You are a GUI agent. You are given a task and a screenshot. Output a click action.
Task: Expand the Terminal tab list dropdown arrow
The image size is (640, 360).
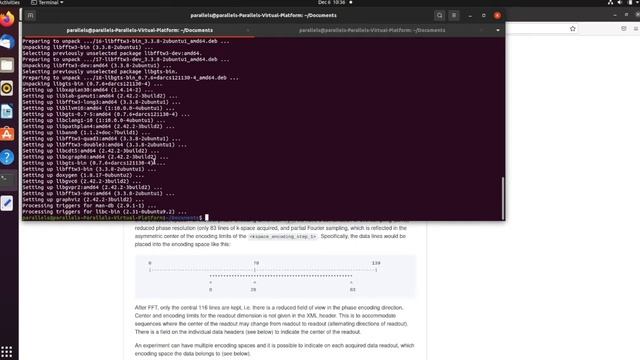[x=498, y=30]
